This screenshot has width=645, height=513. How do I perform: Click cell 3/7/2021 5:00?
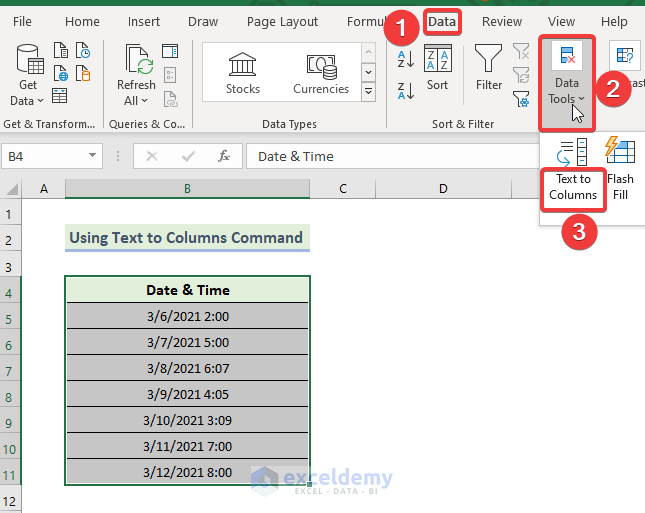(x=187, y=342)
